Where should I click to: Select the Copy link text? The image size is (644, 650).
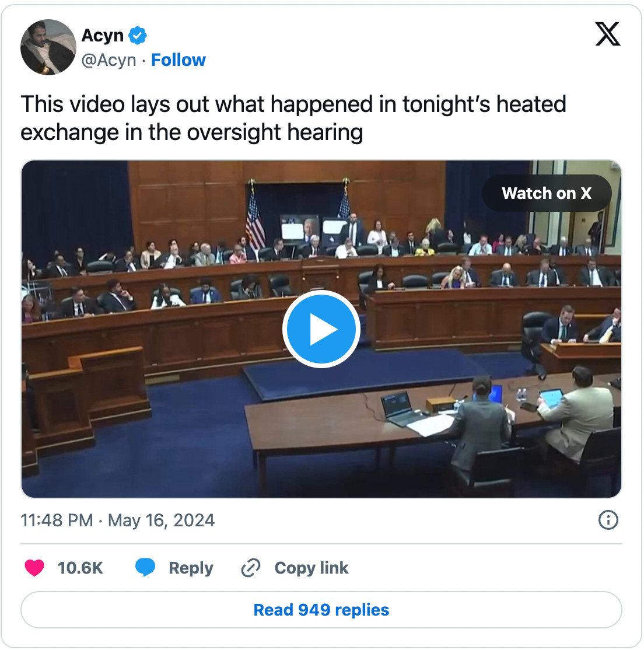click(x=311, y=568)
